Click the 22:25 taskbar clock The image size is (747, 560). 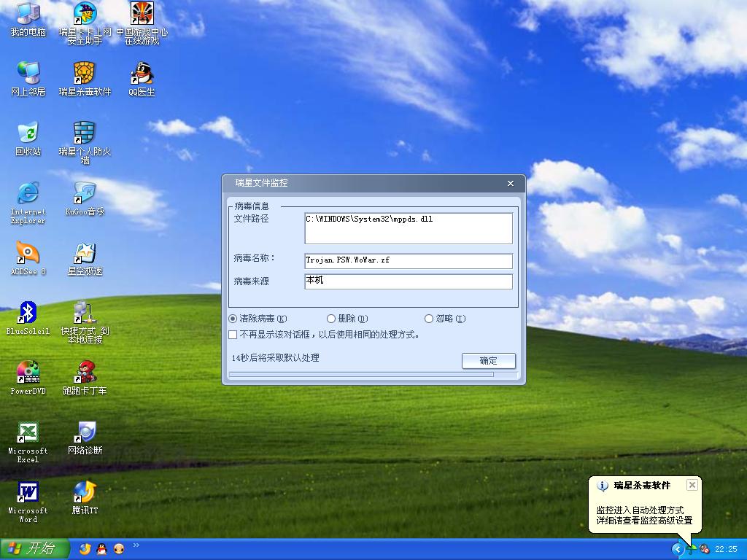point(726,550)
